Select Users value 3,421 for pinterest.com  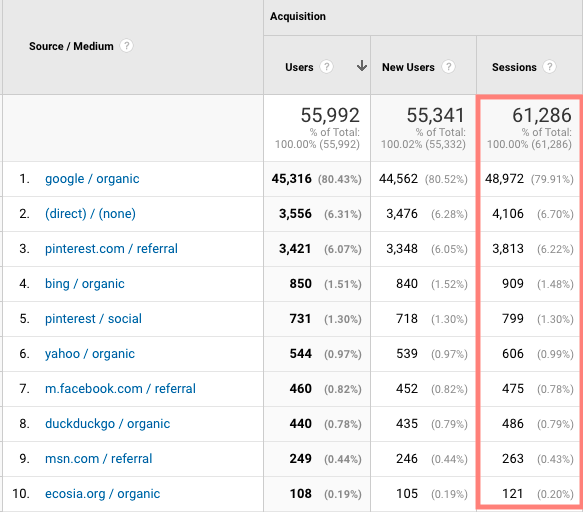[x=295, y=249]
